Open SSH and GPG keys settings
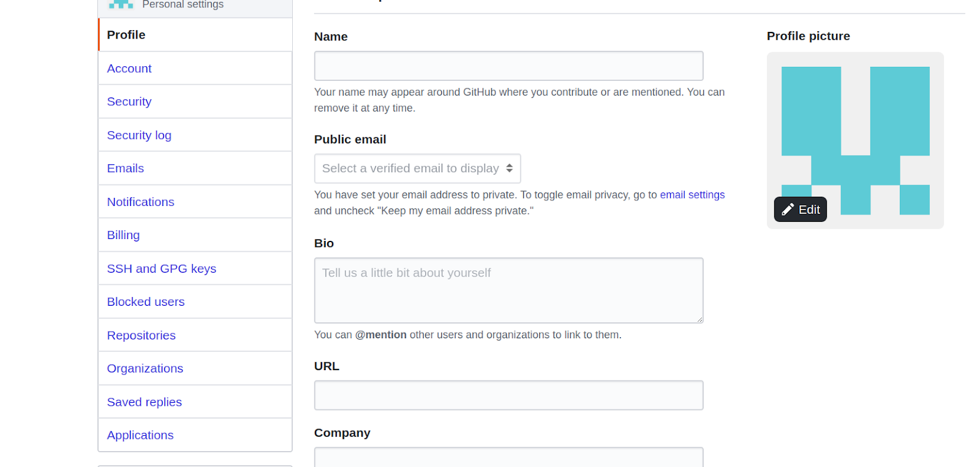This screenshot has height=467, width=980. point(195,269)
